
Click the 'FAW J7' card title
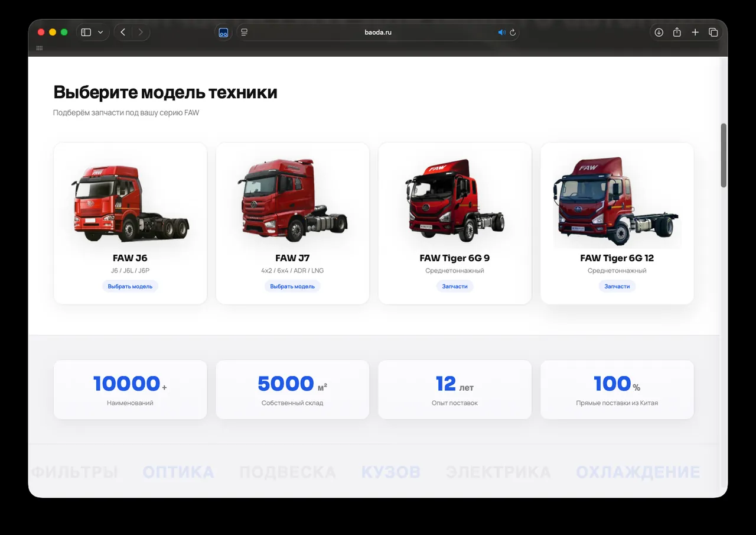point(292,258)
